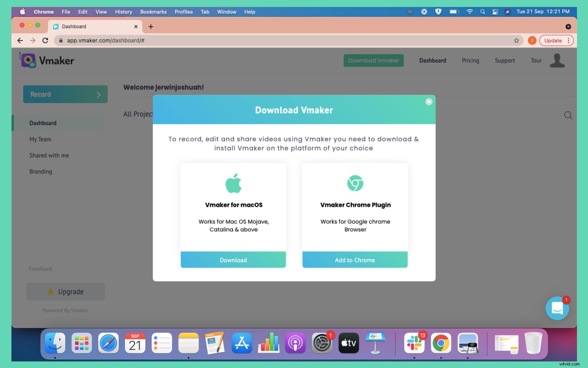
Task: Click the Upgrade button in sidebar
Action: point(66,292)
